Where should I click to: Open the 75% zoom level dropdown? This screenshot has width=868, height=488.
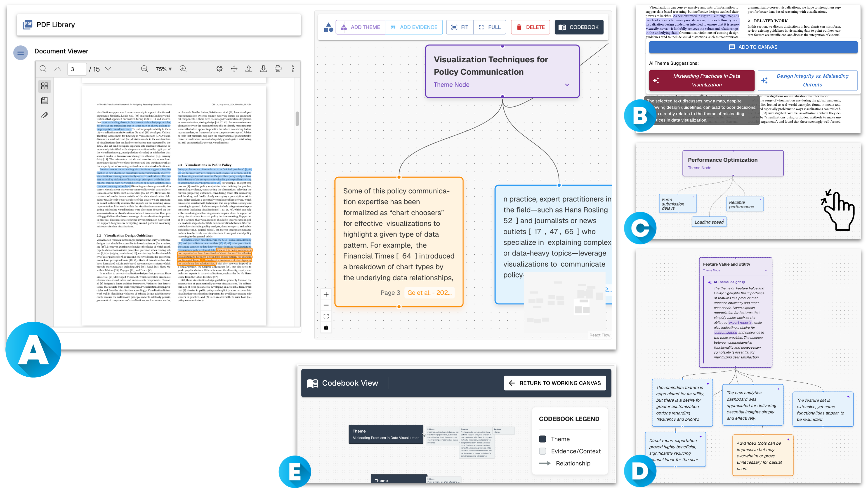click(164, 69)
